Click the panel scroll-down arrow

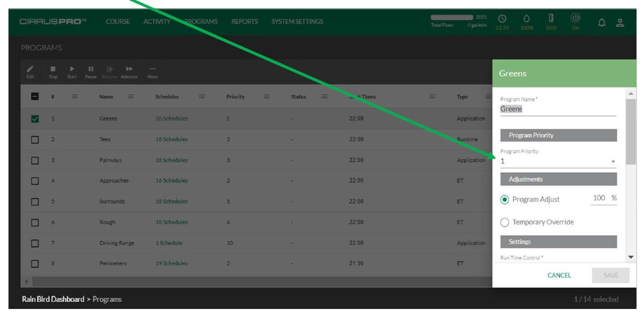coord(631,257)
